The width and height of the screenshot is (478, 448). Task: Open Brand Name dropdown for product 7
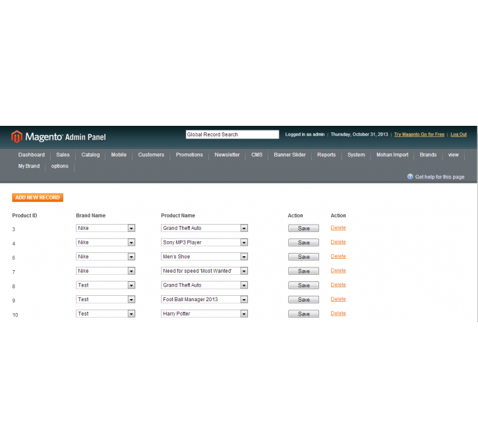[x=105, y=271]
